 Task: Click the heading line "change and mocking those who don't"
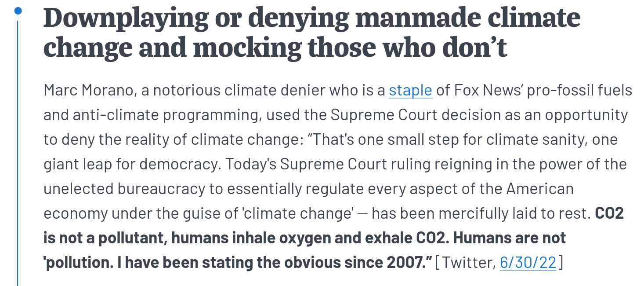point(275,47)
